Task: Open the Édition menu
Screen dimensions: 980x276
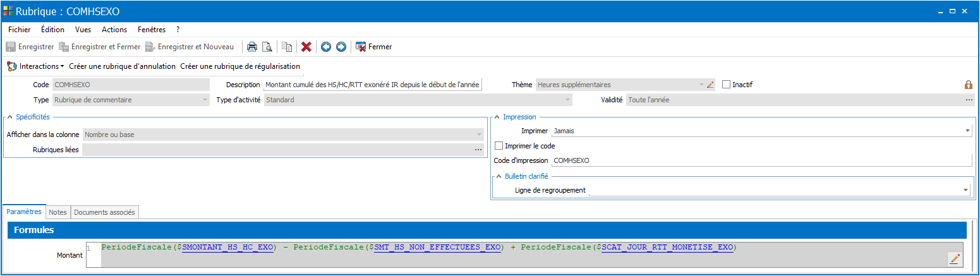Action: (52, 30)
